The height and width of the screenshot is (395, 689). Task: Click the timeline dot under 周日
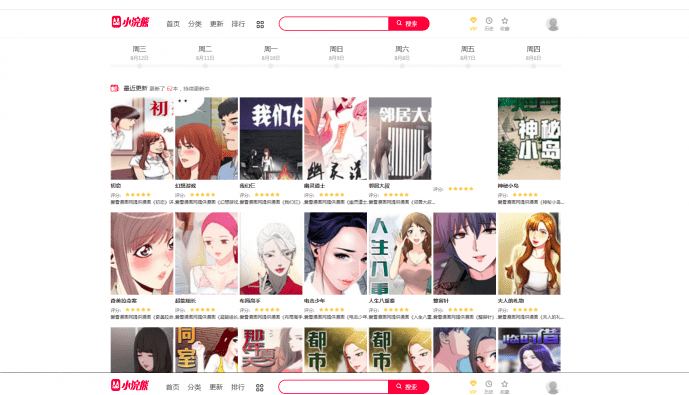[336, 66]
